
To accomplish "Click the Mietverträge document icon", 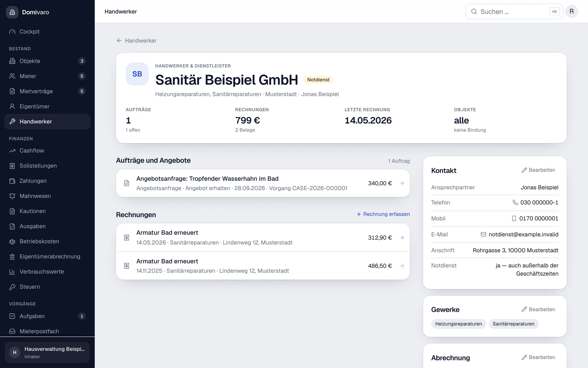I will tap(12, 91).
